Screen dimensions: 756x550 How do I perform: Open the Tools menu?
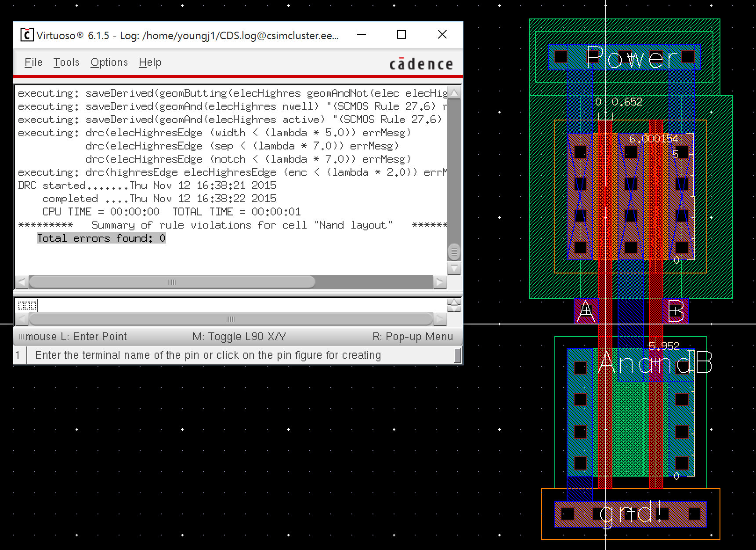click(x=66, y=62)
